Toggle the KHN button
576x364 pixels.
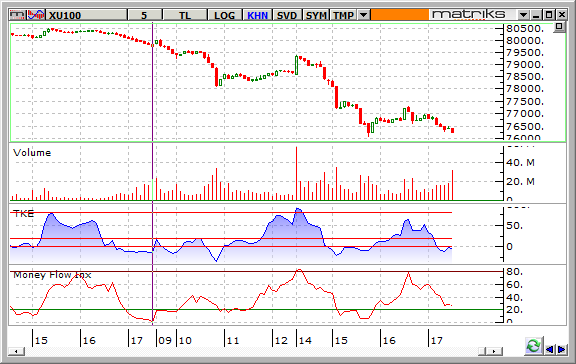point(257,15)
